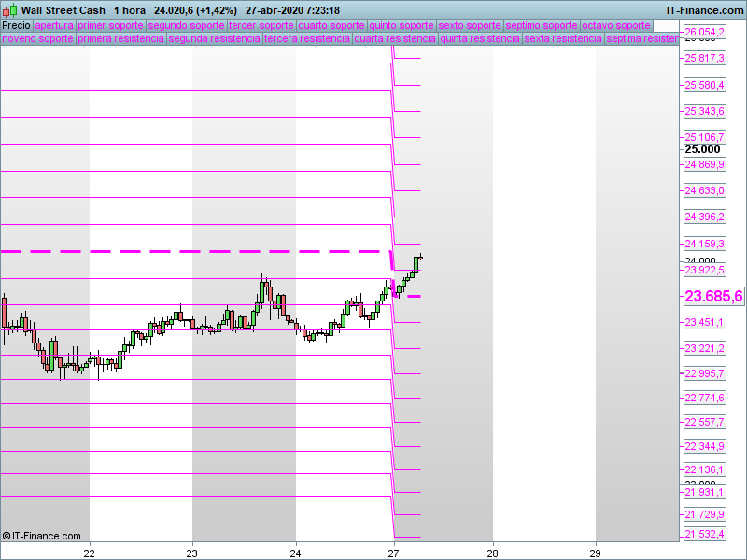Select the quinta resistencia legend label
747x560 pixels.
(480, 38)
